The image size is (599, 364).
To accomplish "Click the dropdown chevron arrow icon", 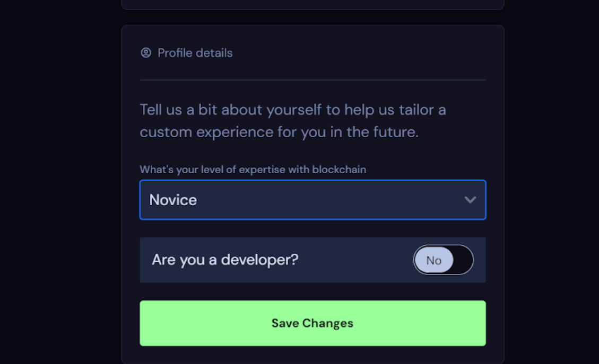I will tap(470, 200).
